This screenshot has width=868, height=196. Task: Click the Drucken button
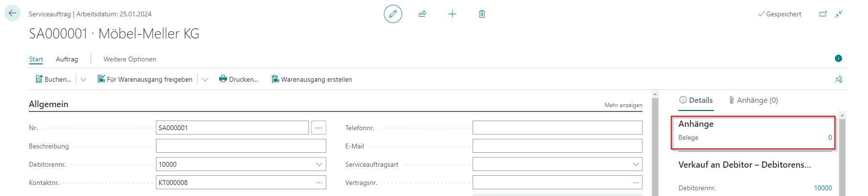[x=238, y=79]
